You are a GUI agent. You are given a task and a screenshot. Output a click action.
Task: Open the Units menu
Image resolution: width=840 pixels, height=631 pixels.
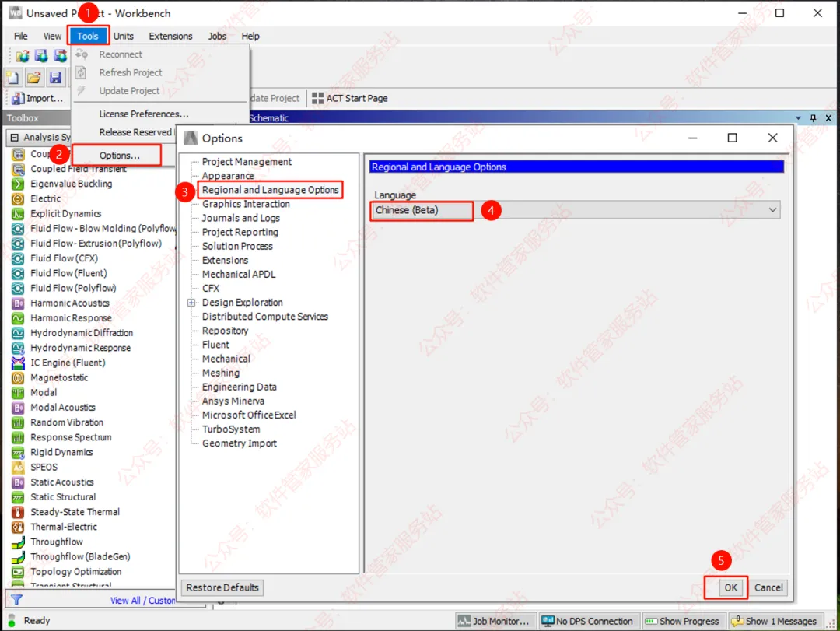(123, 36)
